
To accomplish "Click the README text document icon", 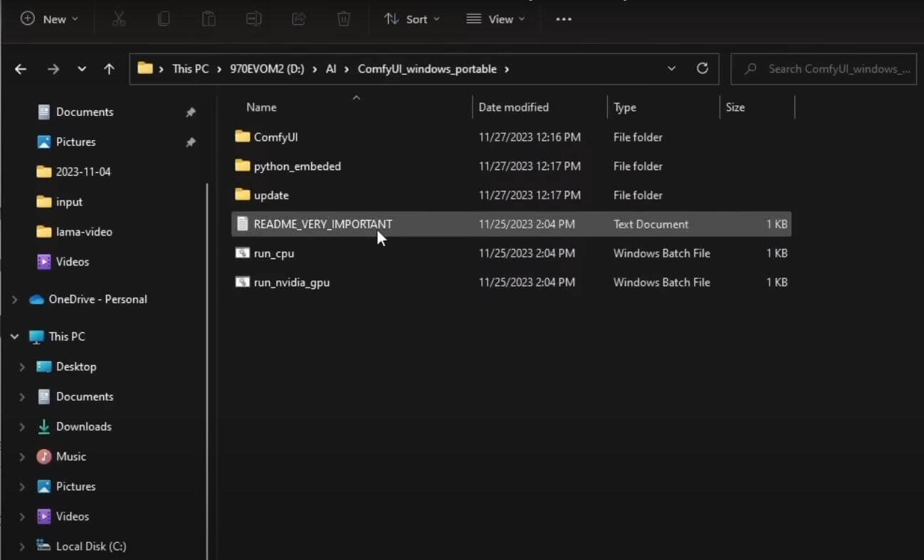I will click(243, 223).
